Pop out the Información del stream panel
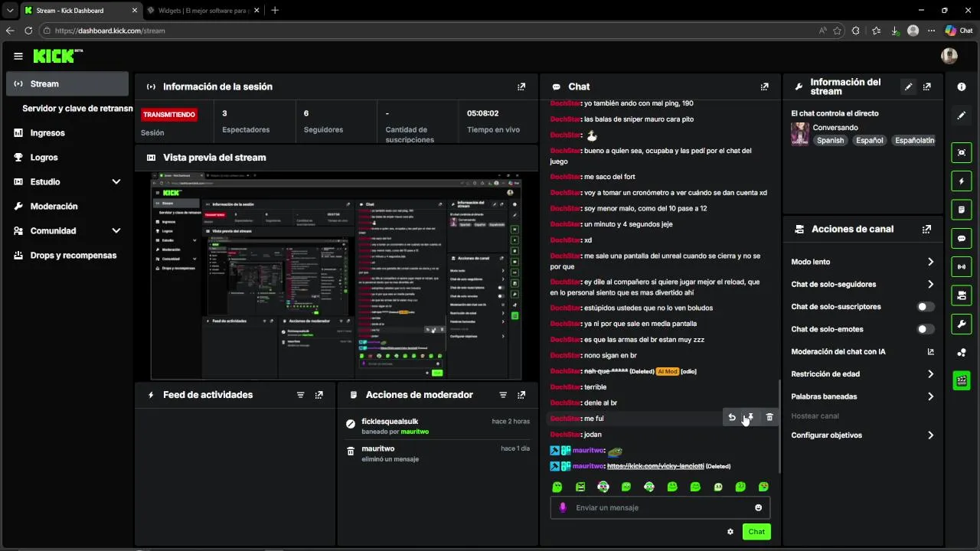The width and height of the screenshot is (980, 551). click(x=927, y=86)
